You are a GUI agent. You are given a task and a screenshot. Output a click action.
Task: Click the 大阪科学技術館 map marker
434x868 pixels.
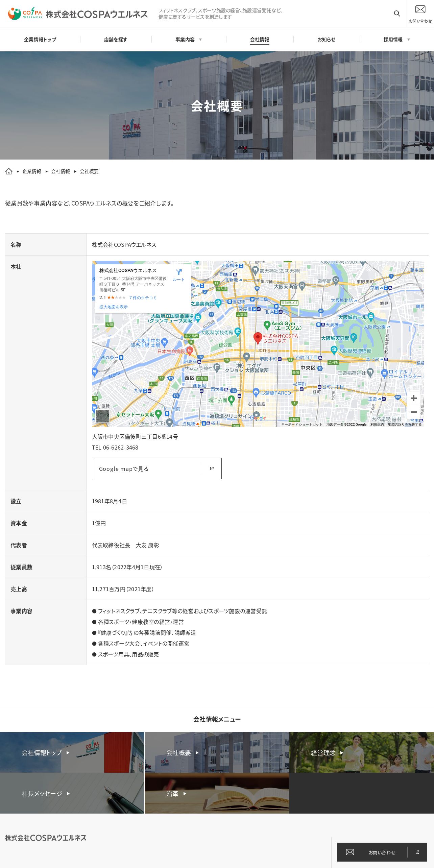point(238,332)
